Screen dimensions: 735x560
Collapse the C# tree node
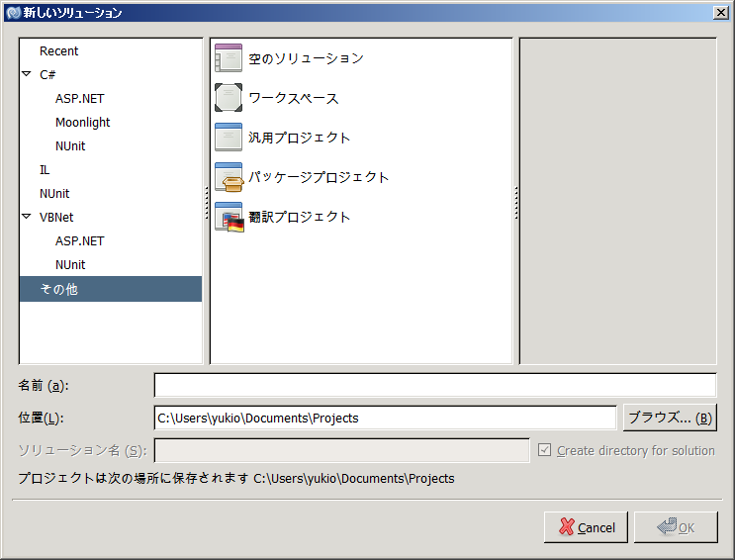(x=27, y=74)
